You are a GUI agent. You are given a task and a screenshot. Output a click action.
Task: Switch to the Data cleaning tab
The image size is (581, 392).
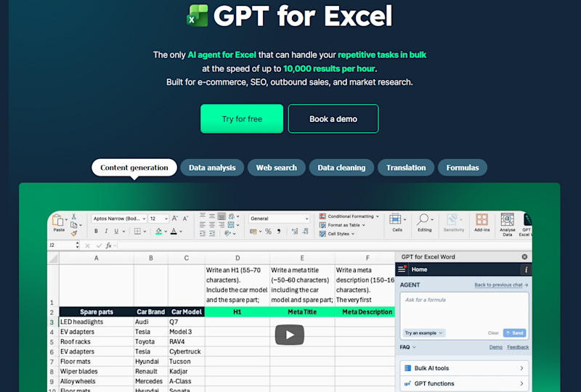pyautogui.click(x=341, y=168)
